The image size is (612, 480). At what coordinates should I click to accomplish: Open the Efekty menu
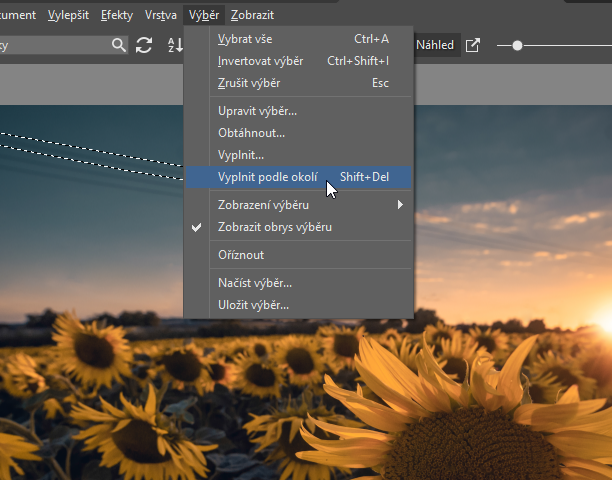point(117,15)
